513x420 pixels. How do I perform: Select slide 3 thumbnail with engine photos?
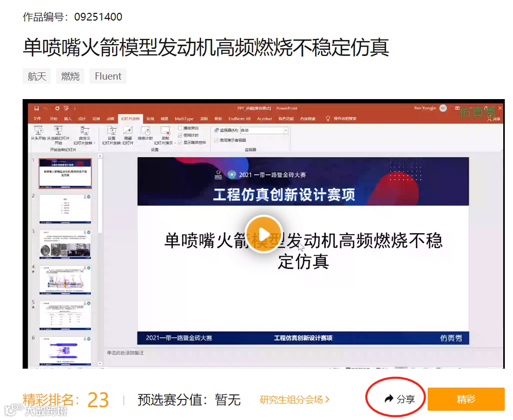click(65, 244)
